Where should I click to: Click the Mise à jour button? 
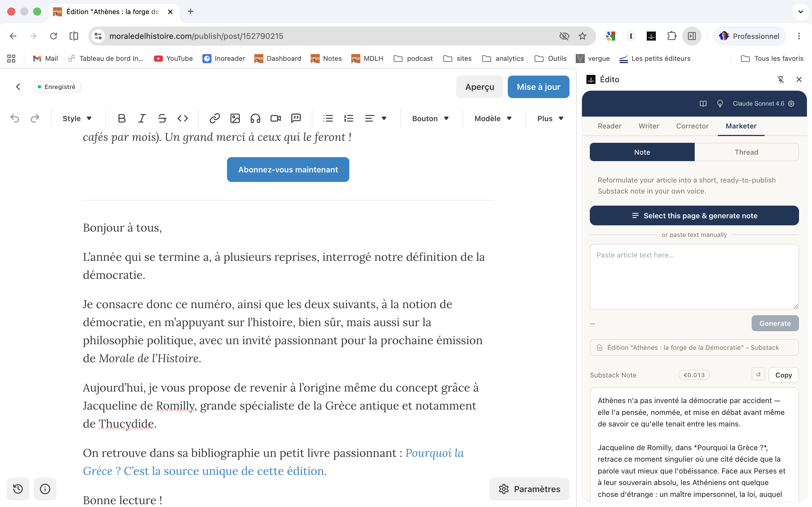(538, 87)
